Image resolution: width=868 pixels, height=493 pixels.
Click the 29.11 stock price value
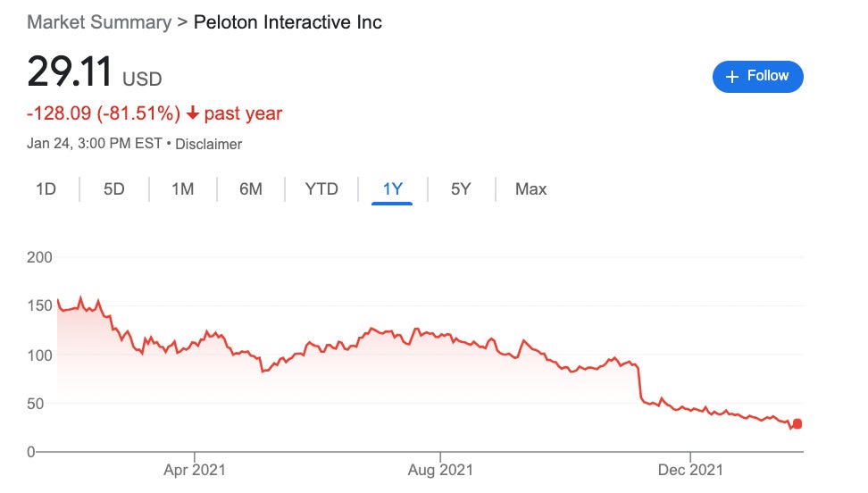(x=70, y=72)
